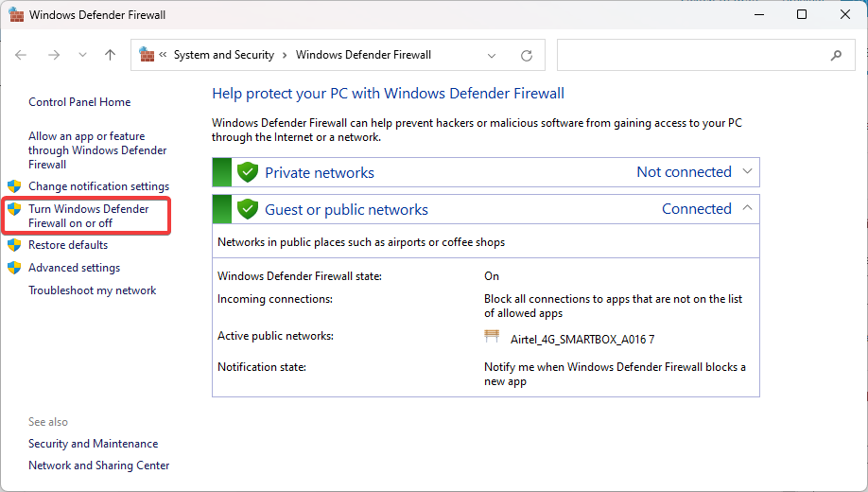868x492 pixels.
Task: Click shield icon beside Restore defaults
Action: click(14, 245)
